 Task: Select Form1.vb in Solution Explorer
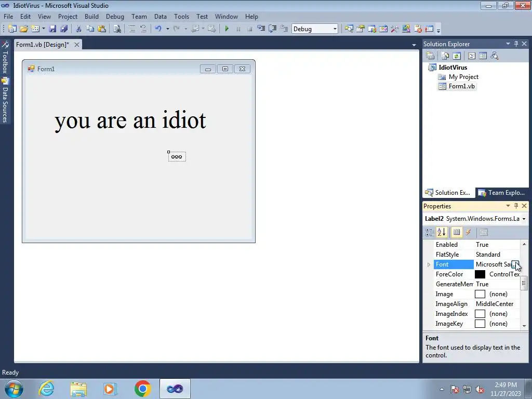point(461,87)
